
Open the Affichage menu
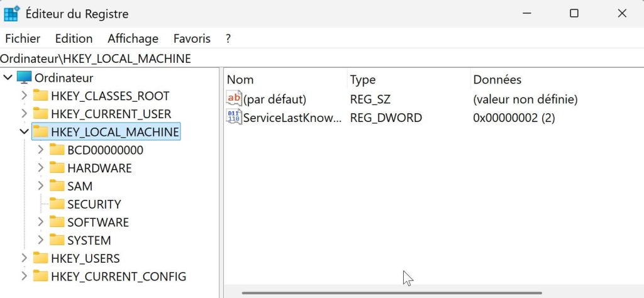point(133,38)
